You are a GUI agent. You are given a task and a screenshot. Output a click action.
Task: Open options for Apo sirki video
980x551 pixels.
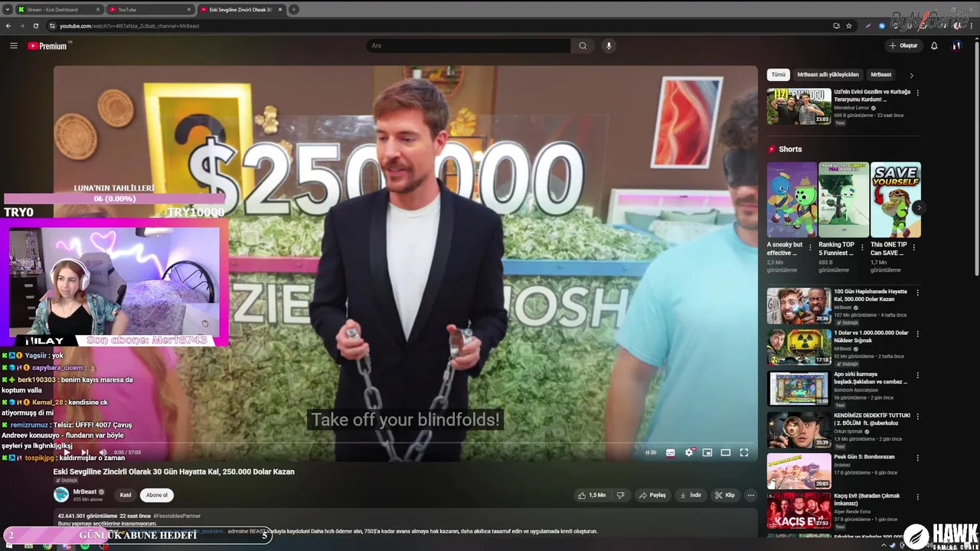click(x=918, y=375)
